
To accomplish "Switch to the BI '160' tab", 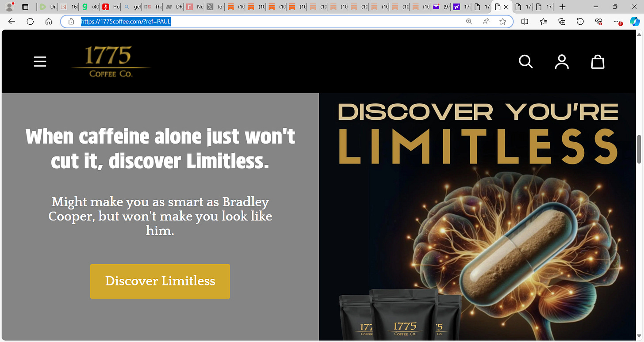I will pos(69,7).
